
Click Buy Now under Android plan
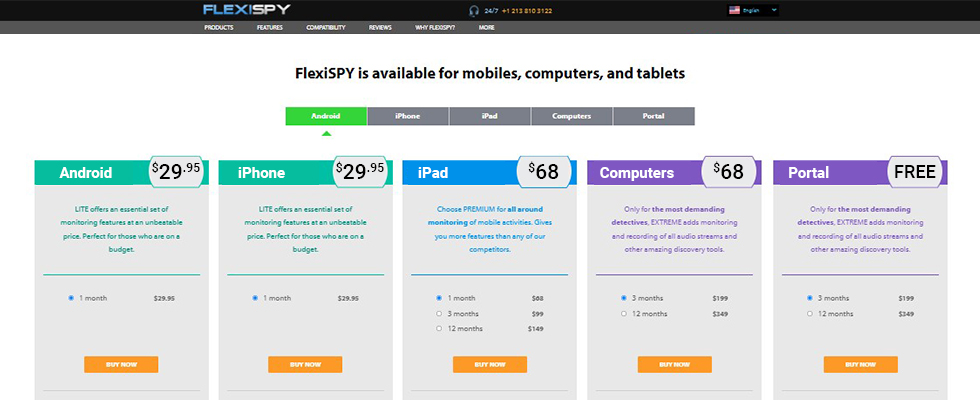[x=121, y=364]
